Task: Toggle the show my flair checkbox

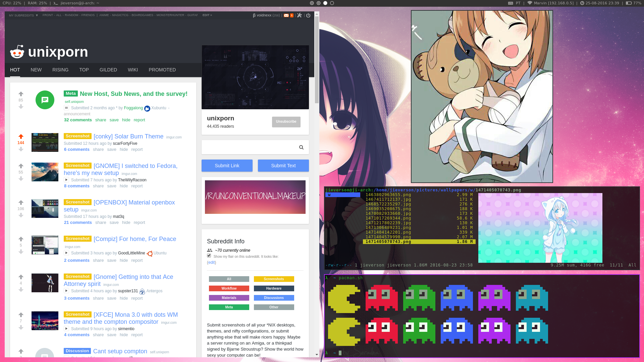Action: tap(209, 256)
